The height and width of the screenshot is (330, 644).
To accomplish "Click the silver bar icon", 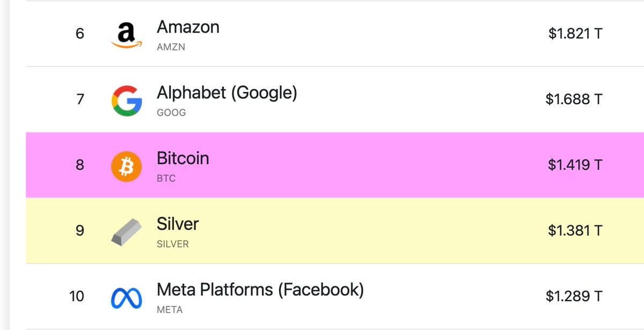I will (x=127, y=232).
